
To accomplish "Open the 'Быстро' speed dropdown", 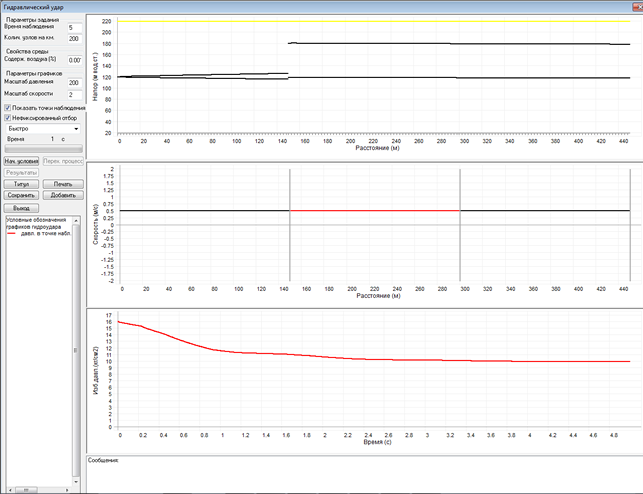I will [42, 128].
